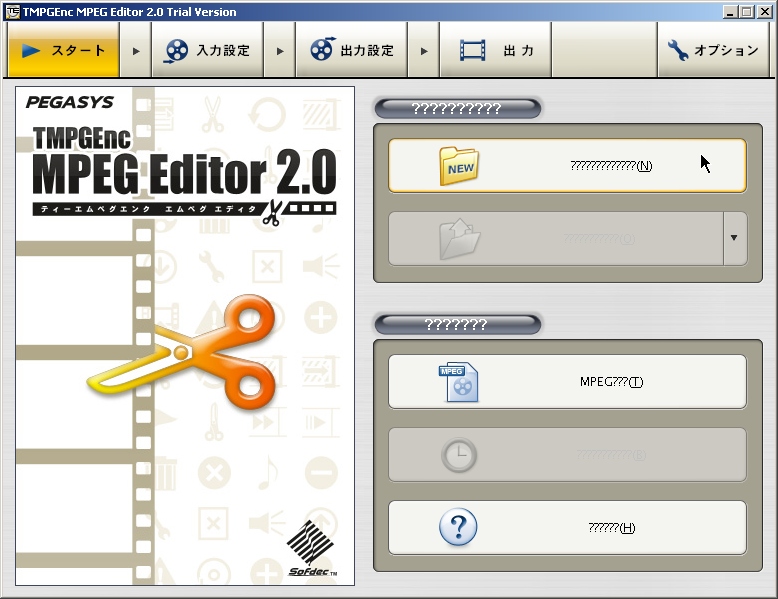778x599 pixels.
Task: Open help with the (H) button
Action: (567, 528)
